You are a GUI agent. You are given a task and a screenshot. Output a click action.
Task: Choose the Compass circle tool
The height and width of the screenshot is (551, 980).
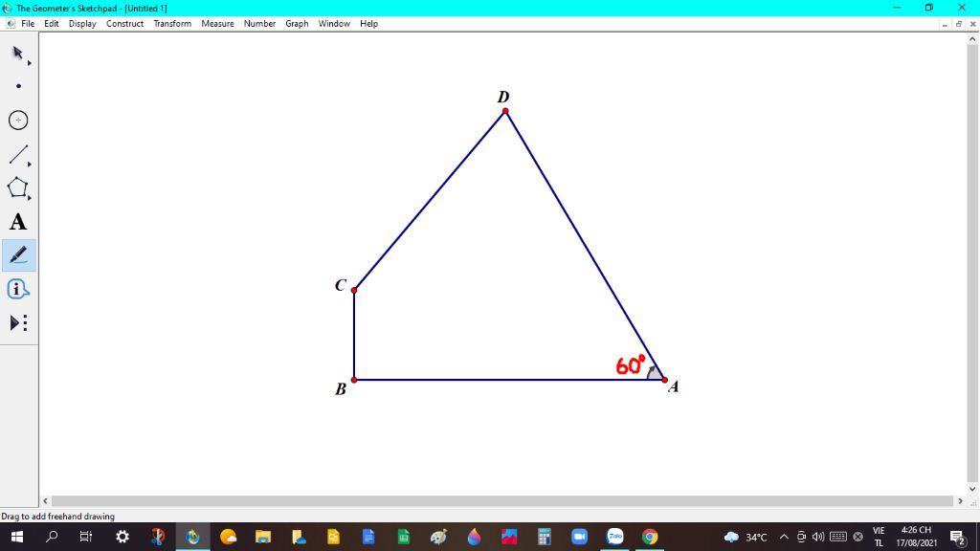click(x=17, y=121)
